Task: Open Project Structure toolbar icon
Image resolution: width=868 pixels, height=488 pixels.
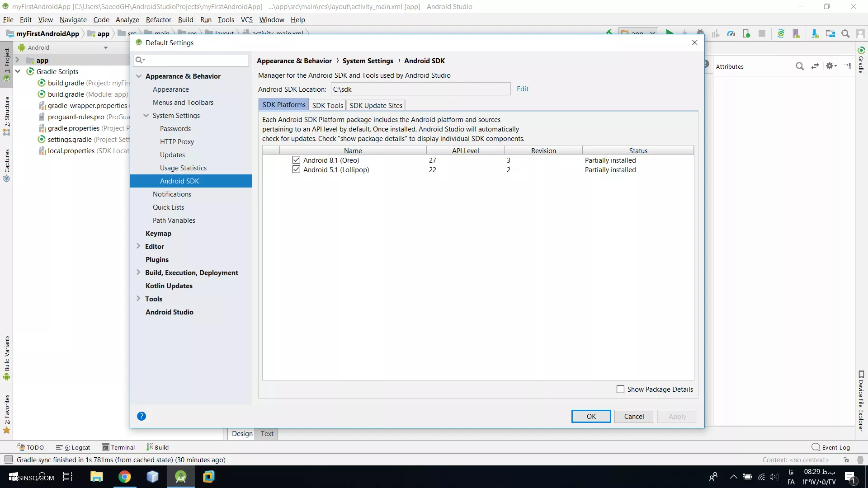Action: click(x=830, y=33)
